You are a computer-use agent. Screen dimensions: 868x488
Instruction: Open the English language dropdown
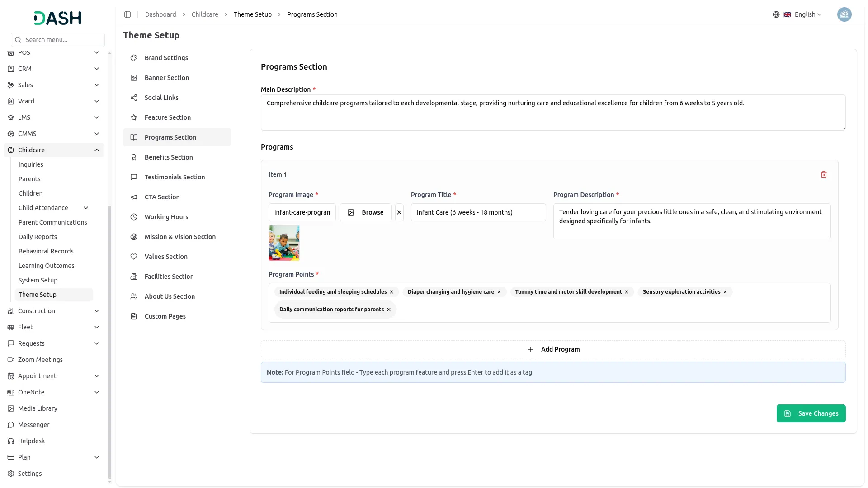pos(807,14)
